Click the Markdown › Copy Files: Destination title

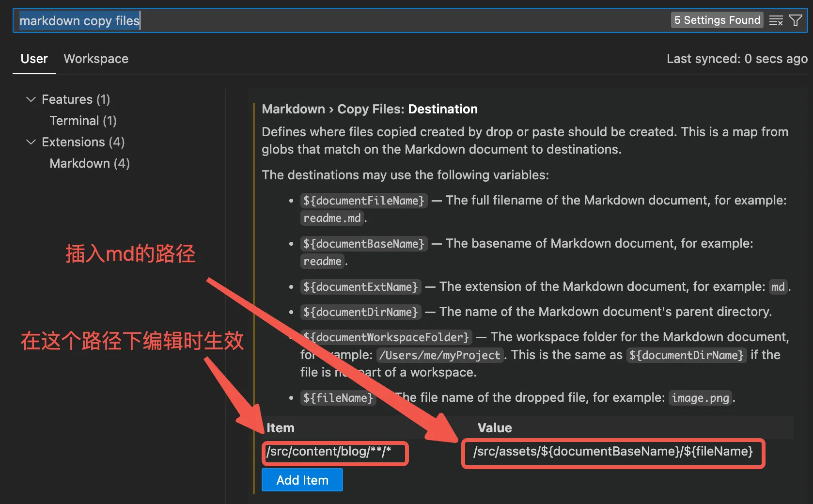pyautogui.click(x=369, y=109)
